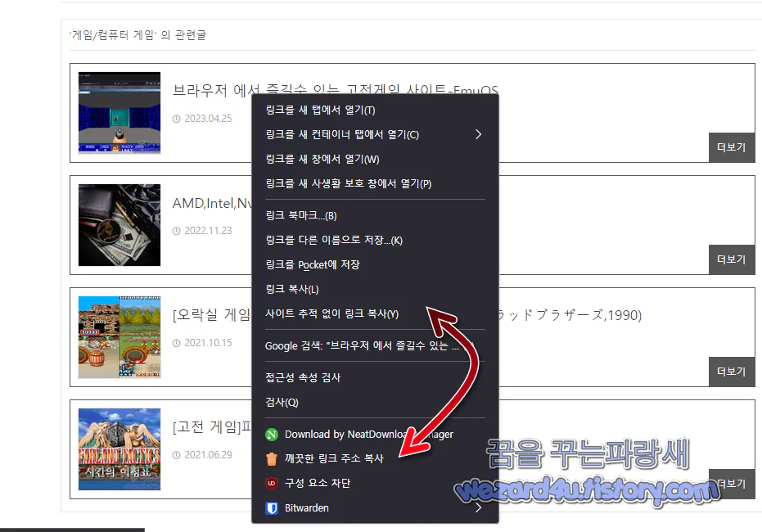Open the AMD,Intel,Nv article title
Viewport: 762px width, 532px height.
pos(212,203)
